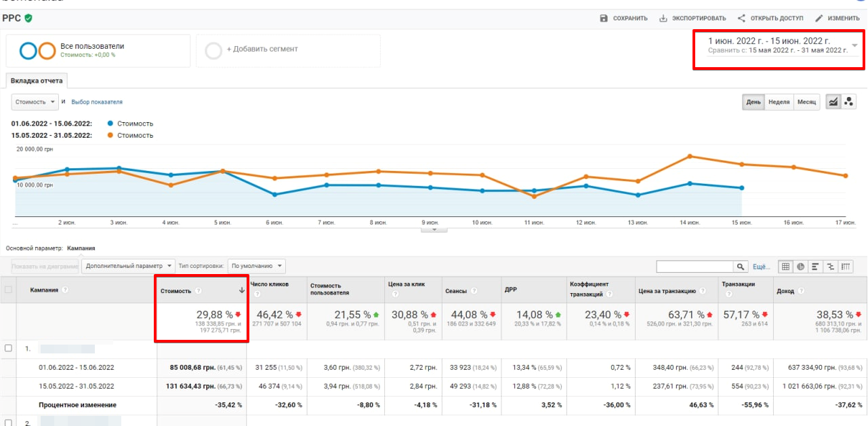
Task: Click the Ещё advanced filter link
Action: 762,267
